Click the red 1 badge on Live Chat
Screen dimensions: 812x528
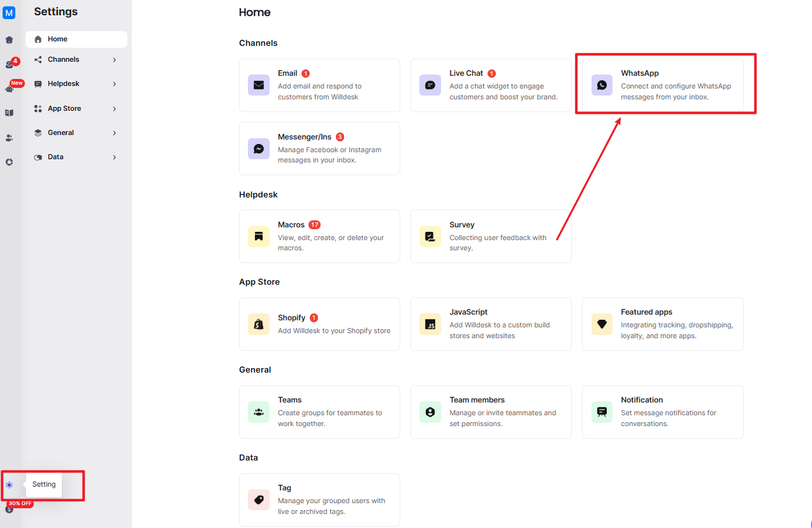coord(491,73)
